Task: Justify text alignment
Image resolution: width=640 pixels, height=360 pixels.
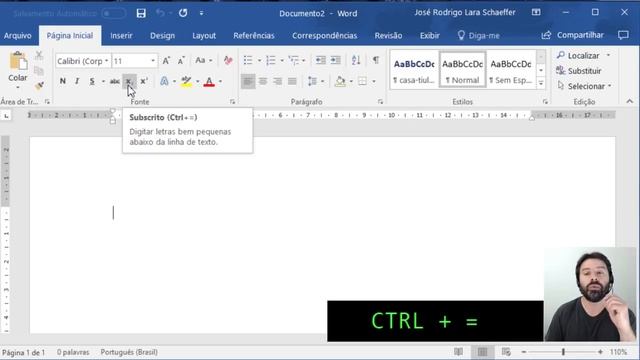Action: click(x=292, y=81)
